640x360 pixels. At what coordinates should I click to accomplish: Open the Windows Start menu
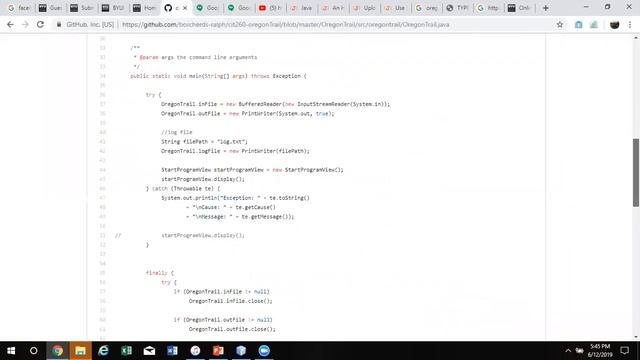click(x=11, y=351)
